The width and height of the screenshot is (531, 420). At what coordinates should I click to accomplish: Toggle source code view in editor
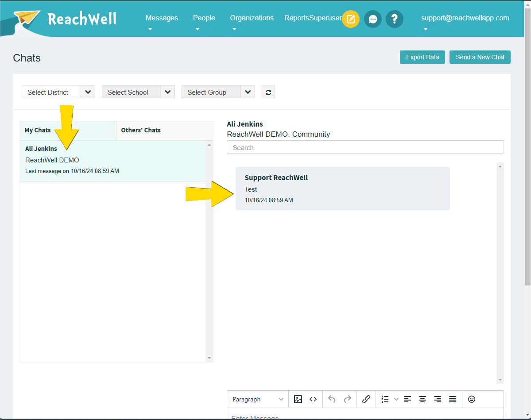tap(313, 399)
